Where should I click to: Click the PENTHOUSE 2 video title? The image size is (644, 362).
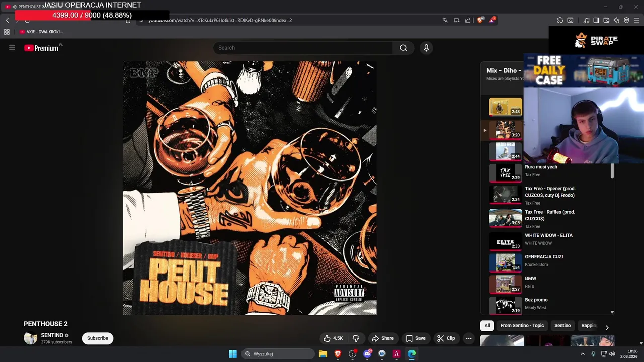click(45, 324)
